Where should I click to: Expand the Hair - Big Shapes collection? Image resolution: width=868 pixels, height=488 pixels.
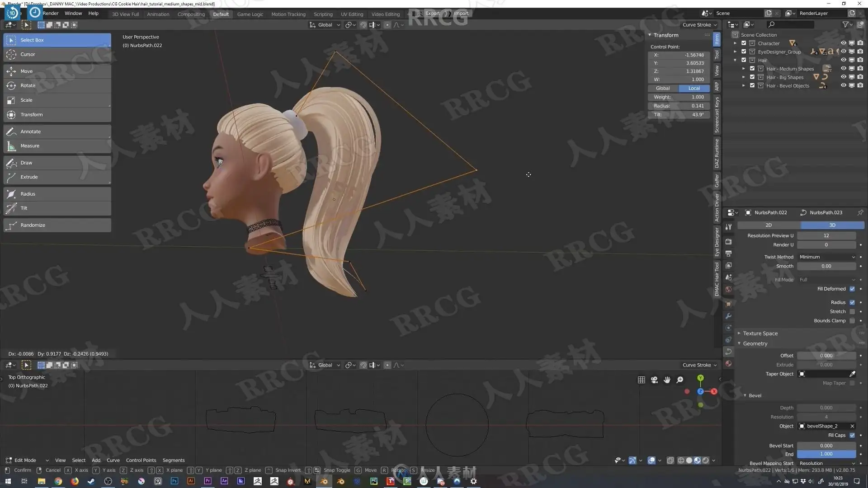(x=744, y=77)
